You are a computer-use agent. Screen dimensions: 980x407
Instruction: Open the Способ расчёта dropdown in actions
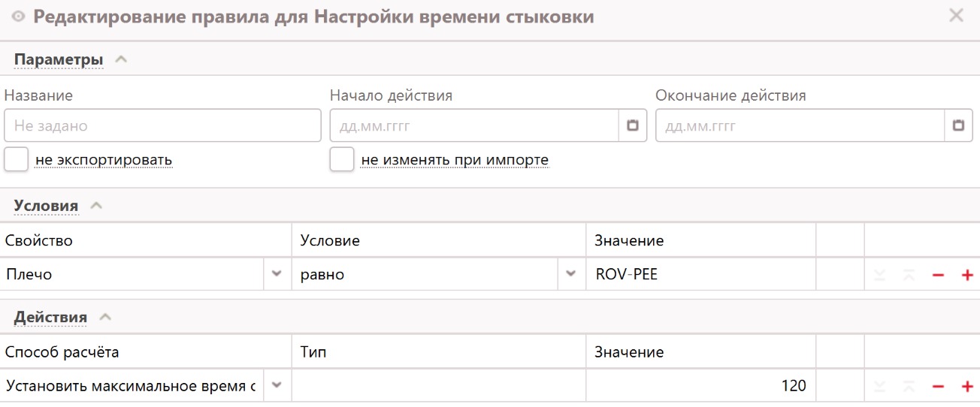pyautogui.click(x=277, y=385)
